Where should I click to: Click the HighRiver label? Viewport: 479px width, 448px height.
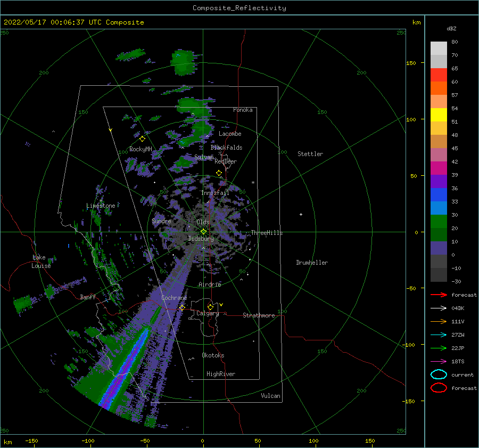click(x=221, y=374)
